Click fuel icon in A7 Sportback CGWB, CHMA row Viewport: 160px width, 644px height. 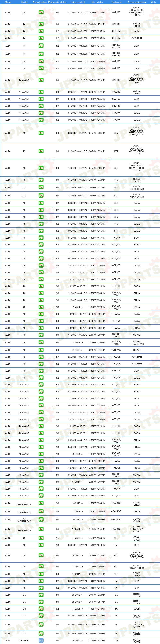41,520
